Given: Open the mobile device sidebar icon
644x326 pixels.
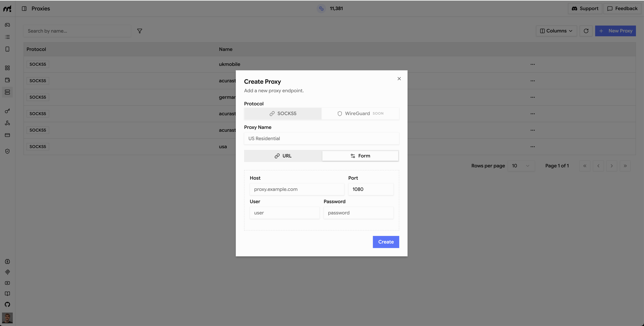Looking at the screenshot, I should pyautogui.click(x=7, y=49).
